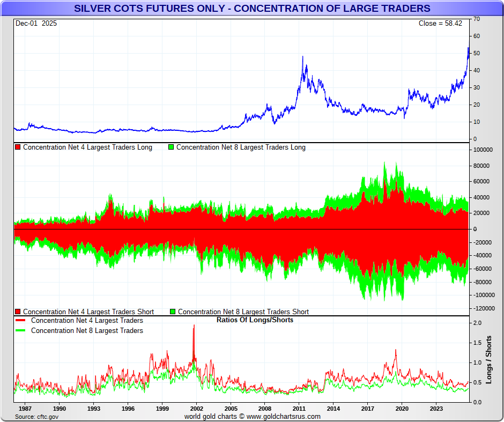Click the 40000 concentration axis tick
This screenshot has width=504, height=422.
[x=481, y=197]
